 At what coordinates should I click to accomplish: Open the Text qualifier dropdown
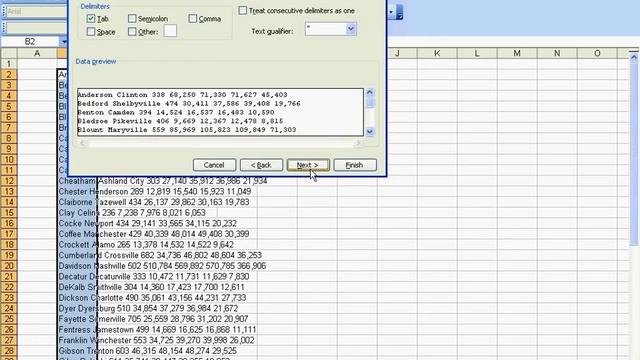pos(351,29)
